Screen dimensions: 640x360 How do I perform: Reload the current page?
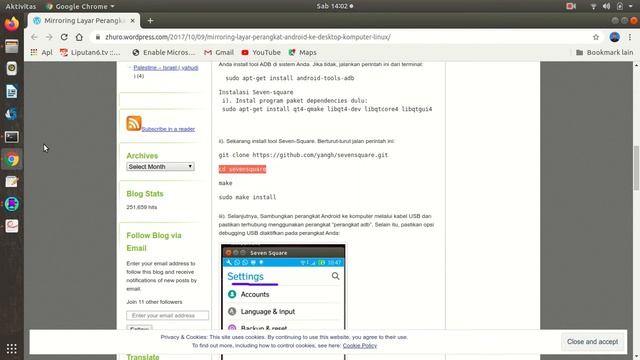[64, 37]
